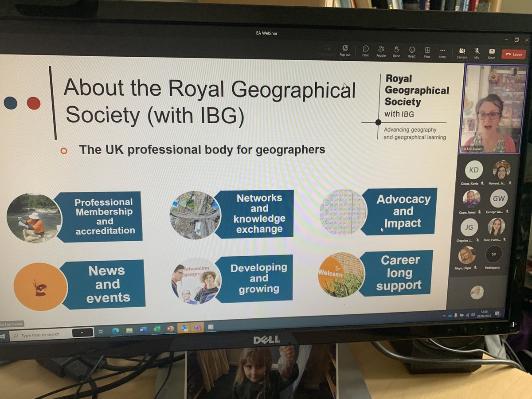Open Excel from the taskbar
The image size is (532, 399).
point(156,329)
